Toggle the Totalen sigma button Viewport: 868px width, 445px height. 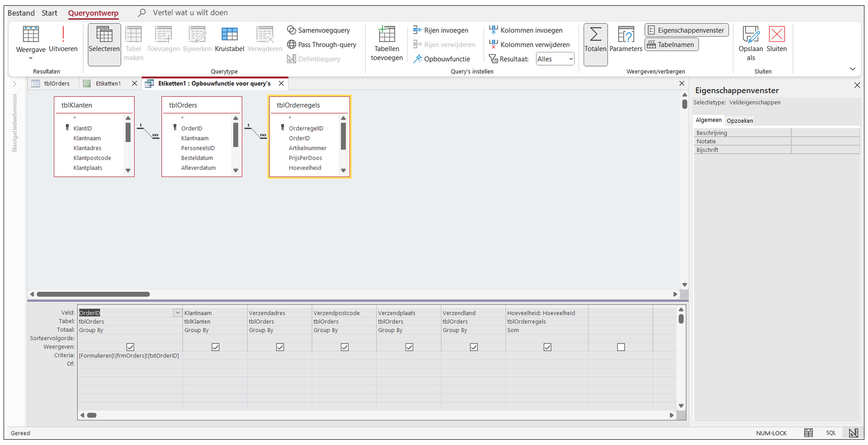pos(595,44)
